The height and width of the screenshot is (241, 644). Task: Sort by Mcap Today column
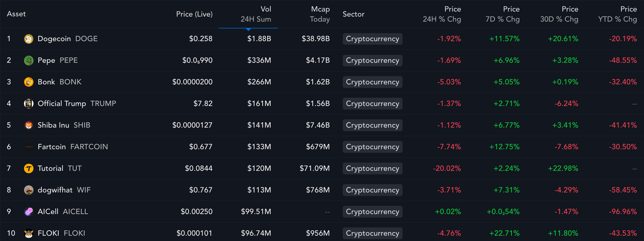tap(320, 14)
